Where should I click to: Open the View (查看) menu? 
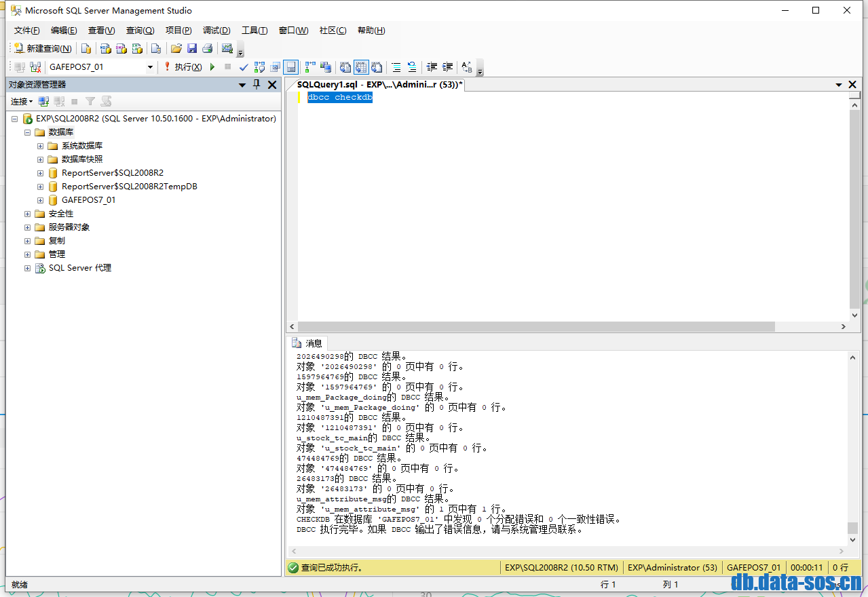101,31
